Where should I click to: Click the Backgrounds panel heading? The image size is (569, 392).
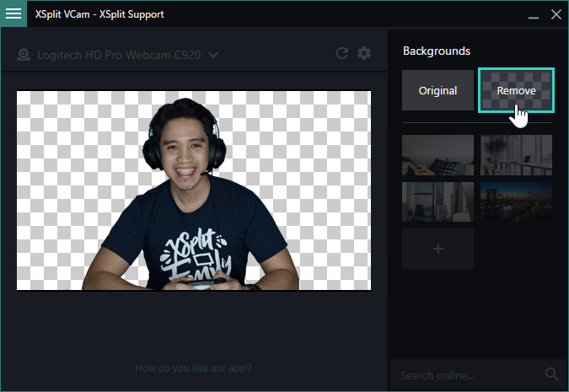[x=437, y=51]
